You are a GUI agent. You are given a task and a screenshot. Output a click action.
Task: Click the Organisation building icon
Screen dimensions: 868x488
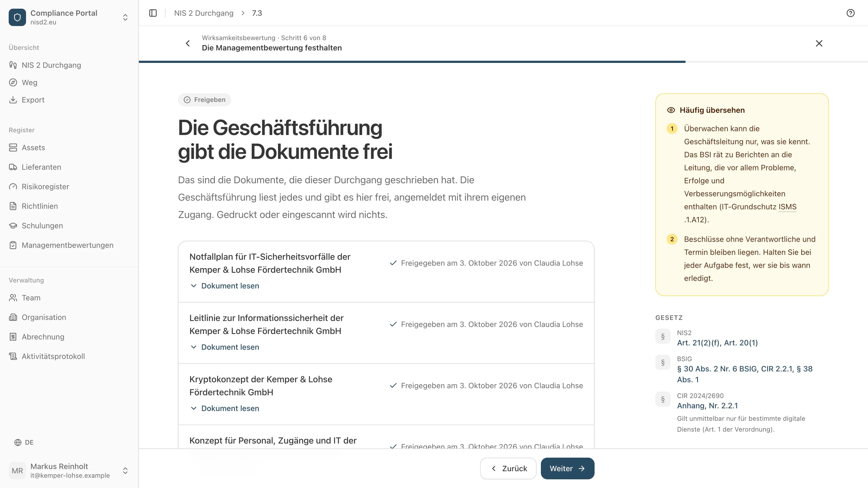[x=13, y=317]
